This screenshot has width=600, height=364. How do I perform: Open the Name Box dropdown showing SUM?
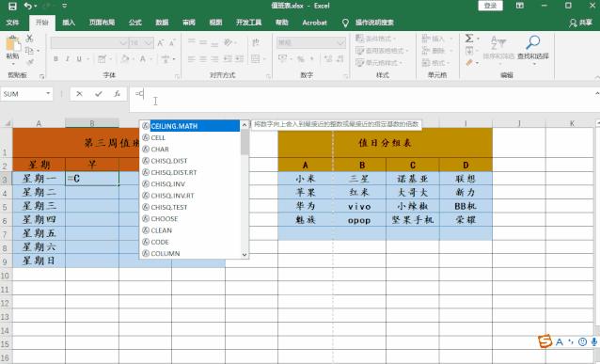48,93
